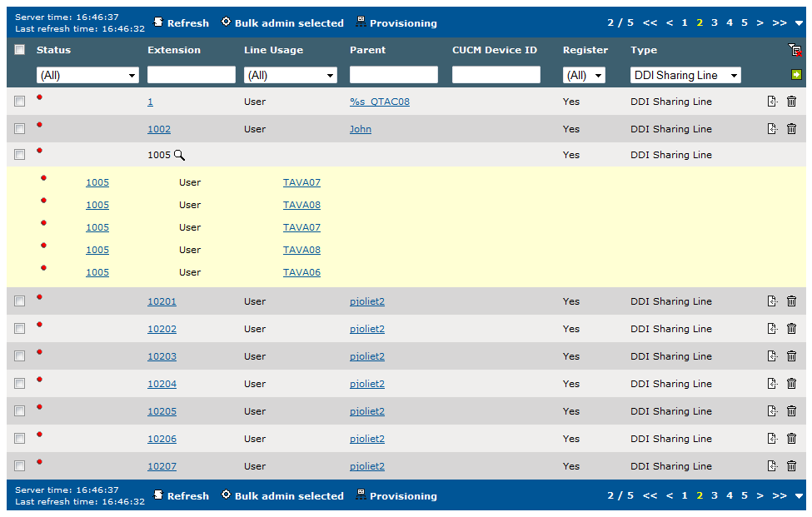This screenshot has height=517, width=812.
Task: Open the edit icon for extension 10205
Action: (772, 411)
